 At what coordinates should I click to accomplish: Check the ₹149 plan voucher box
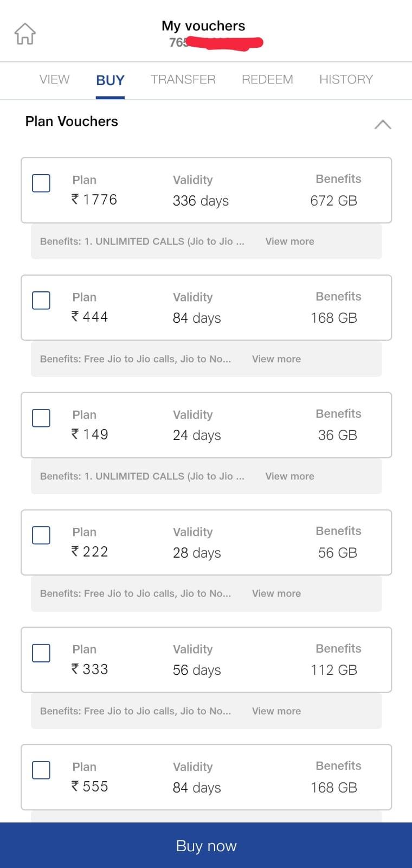[41, 418]
